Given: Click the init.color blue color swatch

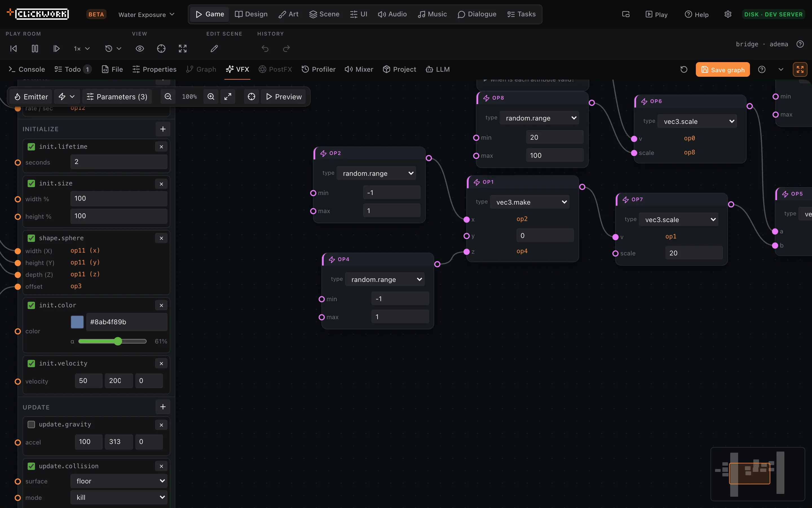Looking at the screenshot, I should tap(77, 322).
